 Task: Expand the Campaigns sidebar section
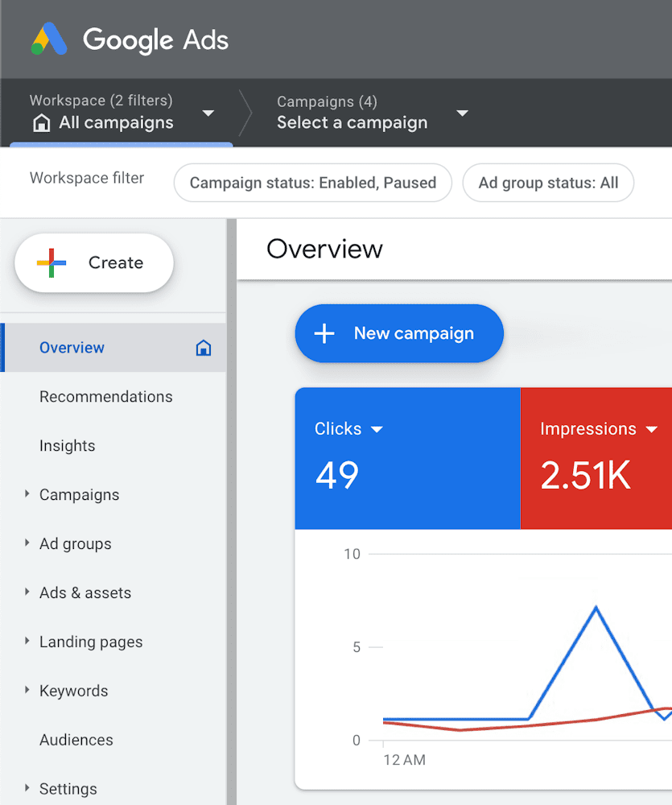pyautogui.click(x=27, y=494)
